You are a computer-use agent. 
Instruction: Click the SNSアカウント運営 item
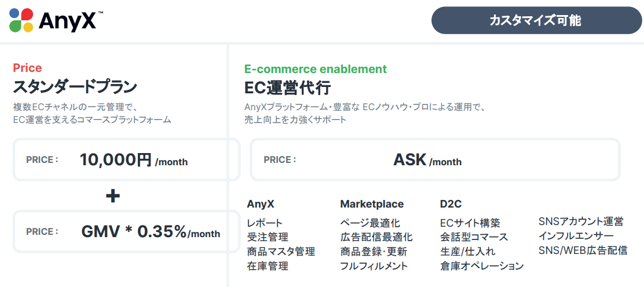580,221
